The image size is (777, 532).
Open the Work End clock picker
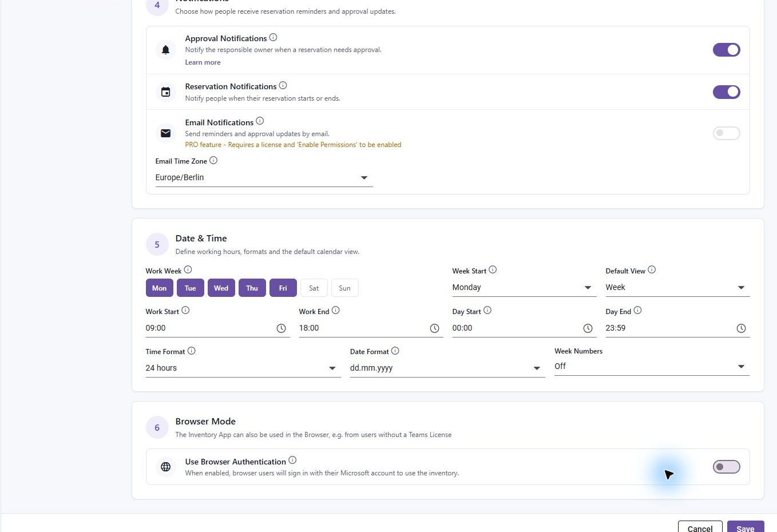click(x=435, y=328)
